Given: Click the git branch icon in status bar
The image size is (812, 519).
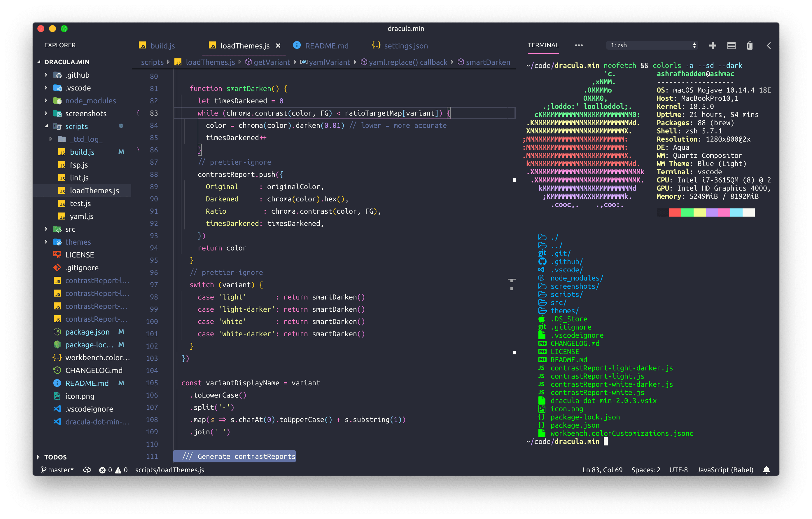Looking at the screenshot, I should click(x=43, y=469).
